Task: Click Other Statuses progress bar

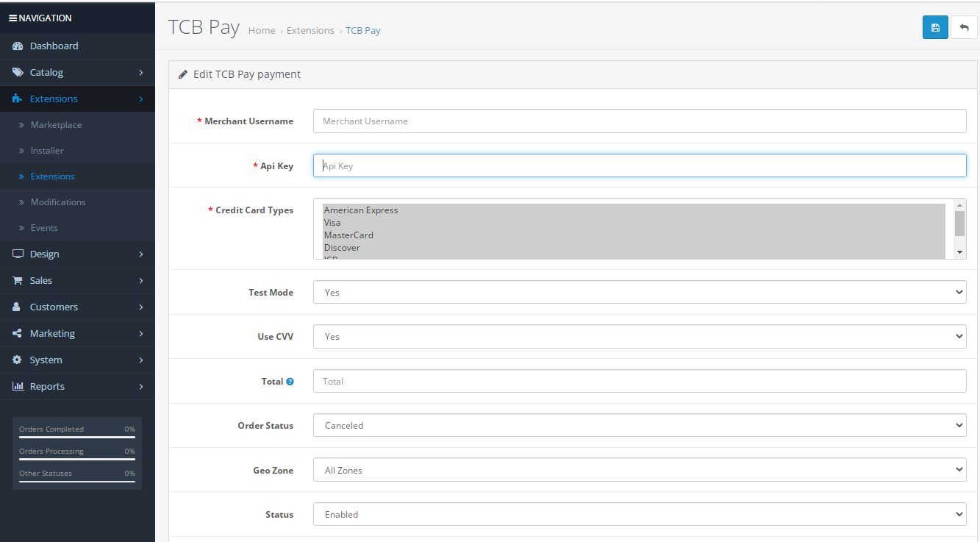Action: pos(77,482)
